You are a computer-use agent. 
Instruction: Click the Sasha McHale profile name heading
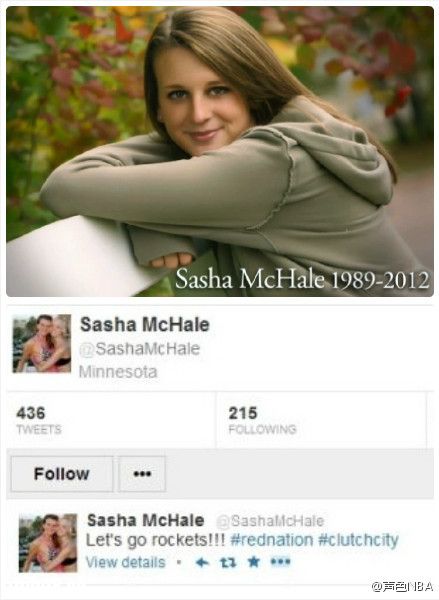145,325
